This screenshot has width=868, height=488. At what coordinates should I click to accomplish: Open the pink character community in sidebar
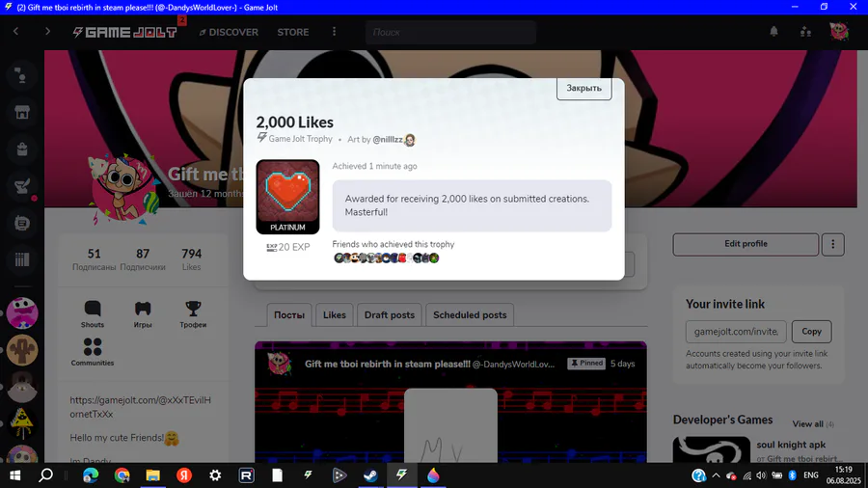[x=22, y=313]
